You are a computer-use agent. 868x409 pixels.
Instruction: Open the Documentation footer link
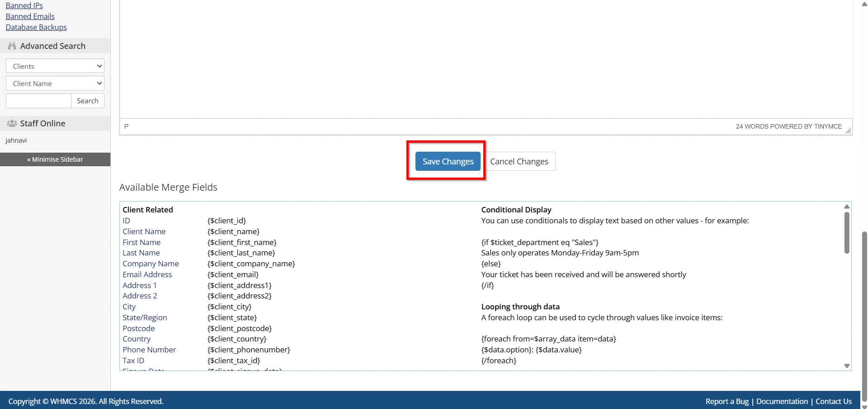[x=782, y=401]
